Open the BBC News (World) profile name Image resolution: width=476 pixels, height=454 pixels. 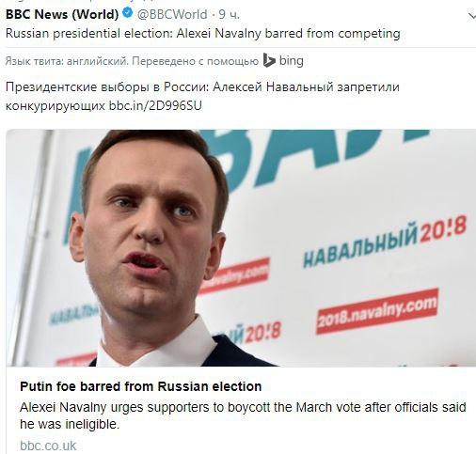[62, 14]
